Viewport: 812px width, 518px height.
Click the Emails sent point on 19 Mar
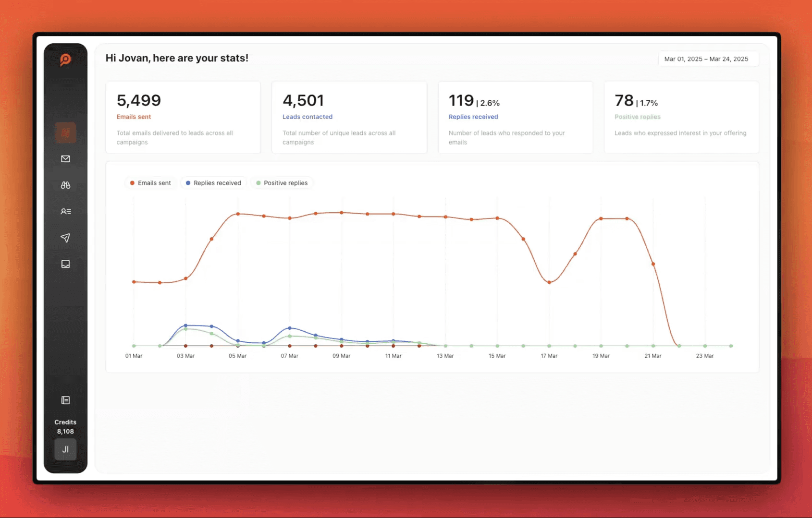pos(601,219)
